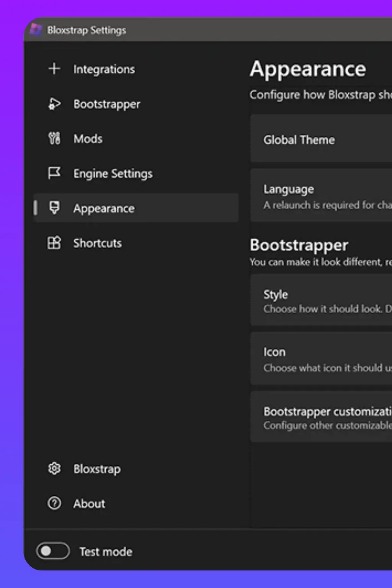The width and height of the screenshot is (392, 588).
Task: Open the Bootstrapper customization card
Action: pyautogui.click(x=321, y=417)
